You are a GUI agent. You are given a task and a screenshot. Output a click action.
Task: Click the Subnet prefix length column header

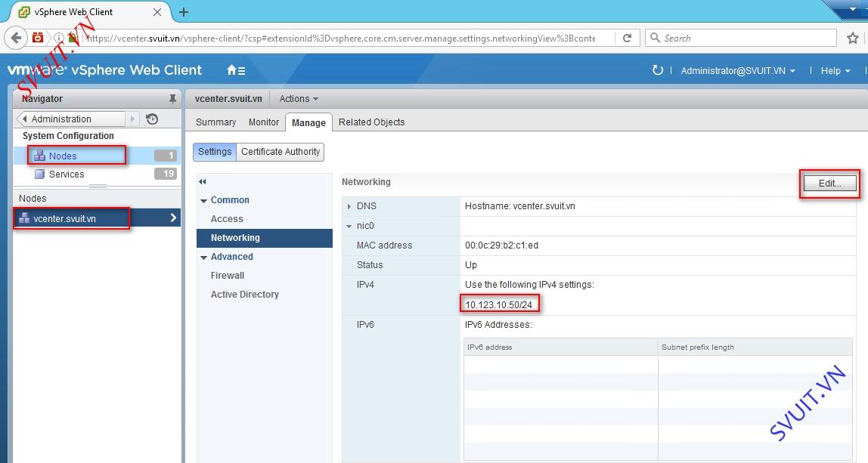tap(755, 347)
